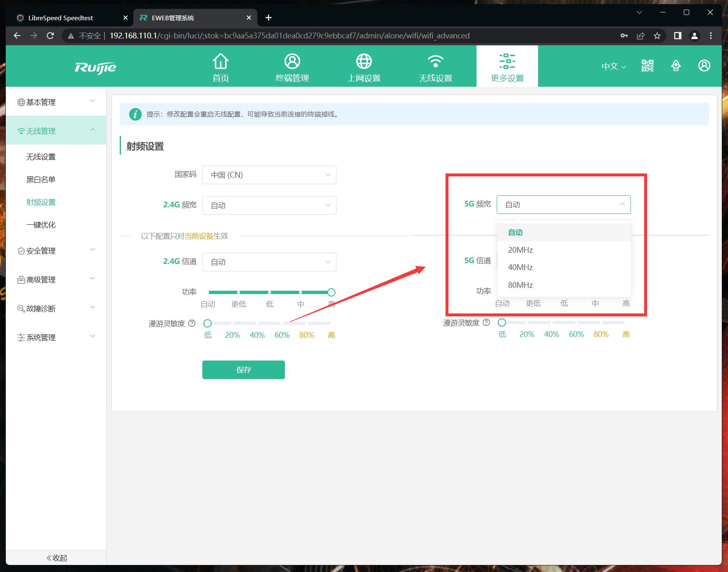
Task: Click the 漫游灵敏度 help question mark
Action: pos(192,323)
